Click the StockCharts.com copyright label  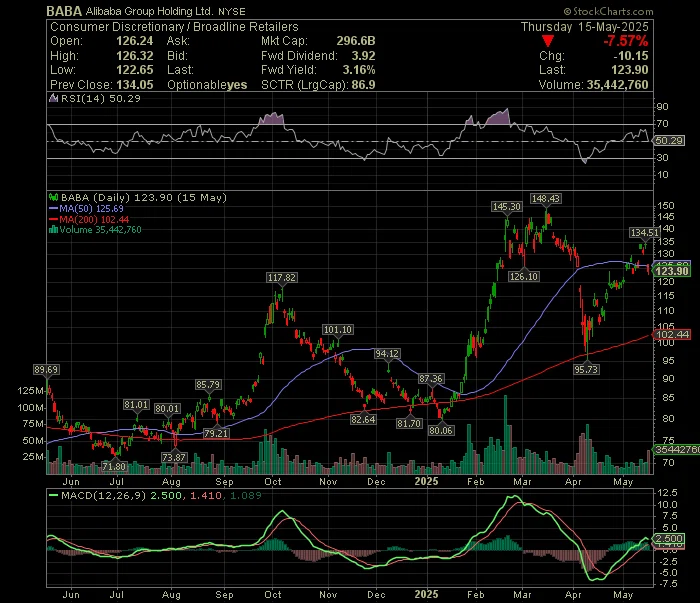(608, 11)
